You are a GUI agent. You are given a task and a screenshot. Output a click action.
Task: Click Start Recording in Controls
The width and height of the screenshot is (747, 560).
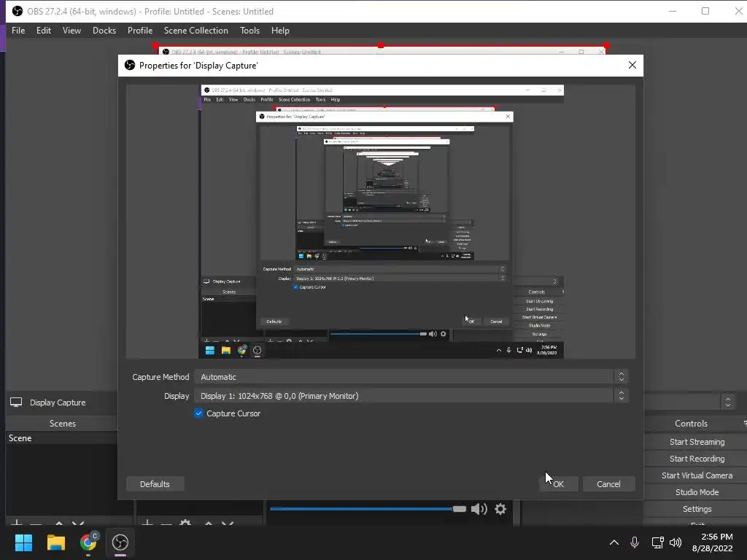697,459
